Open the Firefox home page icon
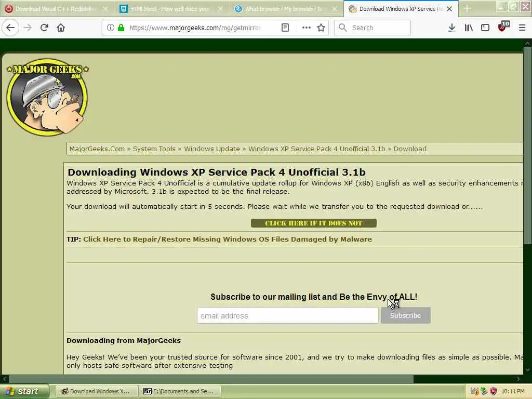532x399 pixels. [x=61, y=28]
